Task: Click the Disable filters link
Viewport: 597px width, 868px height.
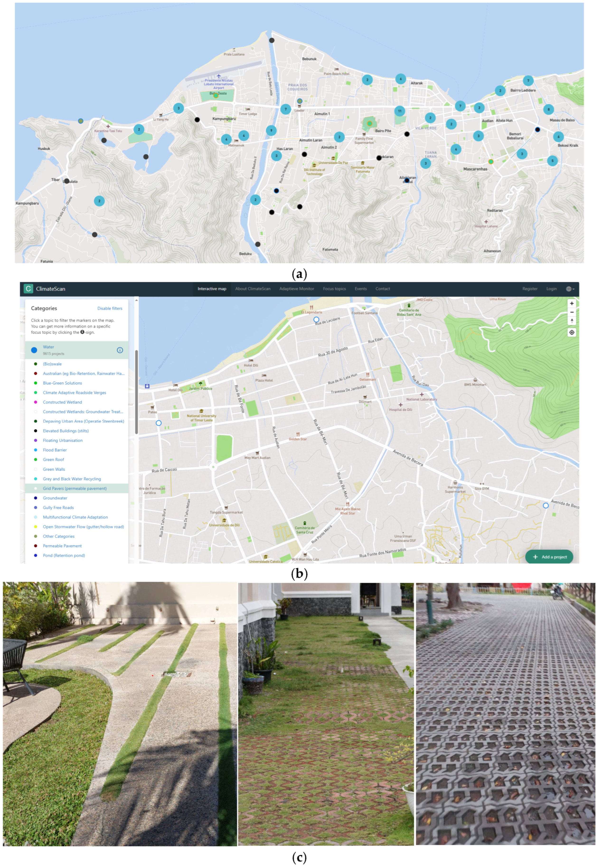Action: [110, 308]
